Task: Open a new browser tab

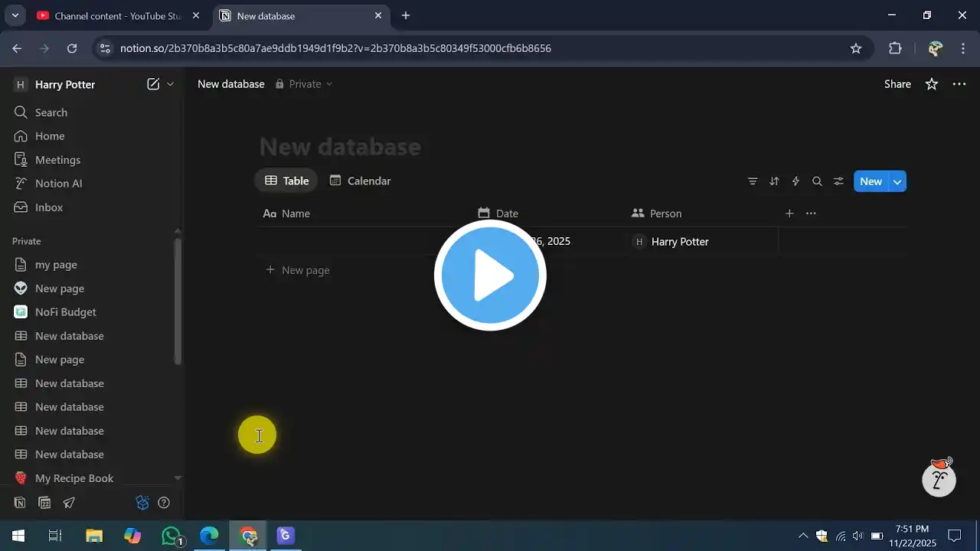Action: 406,15
